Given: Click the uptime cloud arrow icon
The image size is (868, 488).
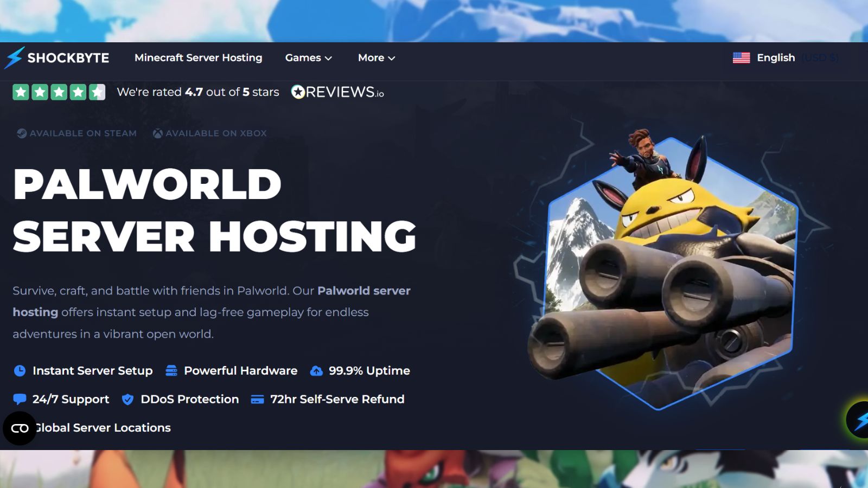Looking at the screenshot, I should tap(317, 371).
